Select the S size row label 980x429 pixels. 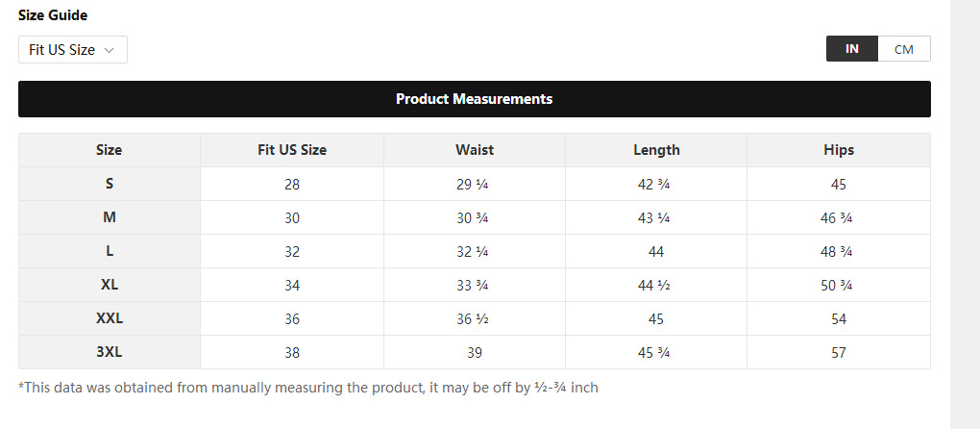click(x=109, y=184)
